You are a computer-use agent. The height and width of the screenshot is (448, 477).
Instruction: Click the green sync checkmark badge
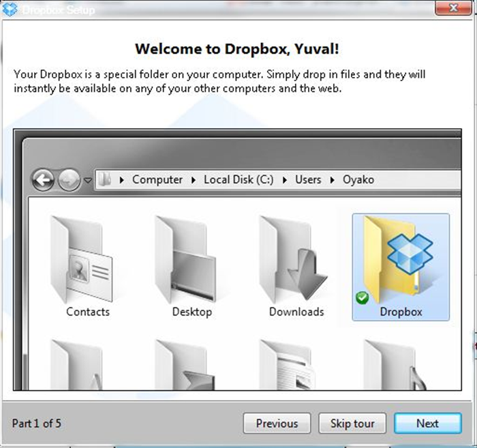pos(362,298)
